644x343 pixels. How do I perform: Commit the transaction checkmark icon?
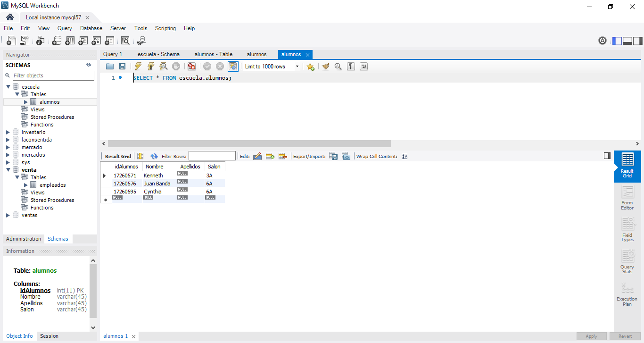click(207, 67)
